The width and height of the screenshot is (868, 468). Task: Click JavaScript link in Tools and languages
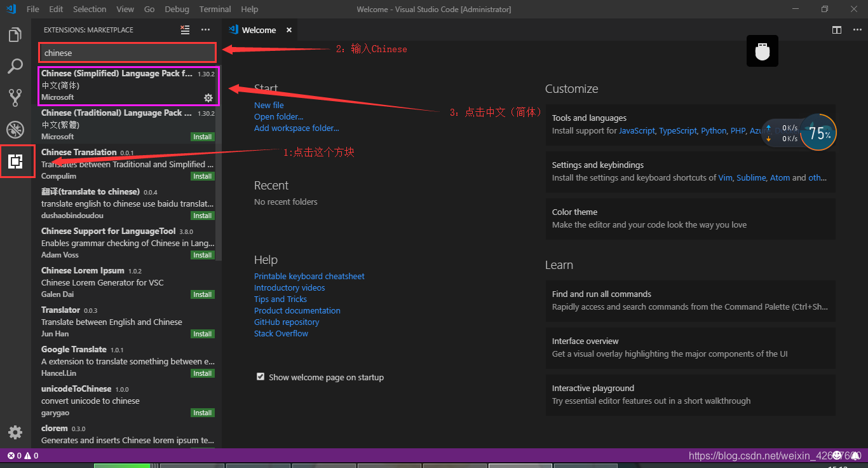pyautogui.click(x=637, y=130)
